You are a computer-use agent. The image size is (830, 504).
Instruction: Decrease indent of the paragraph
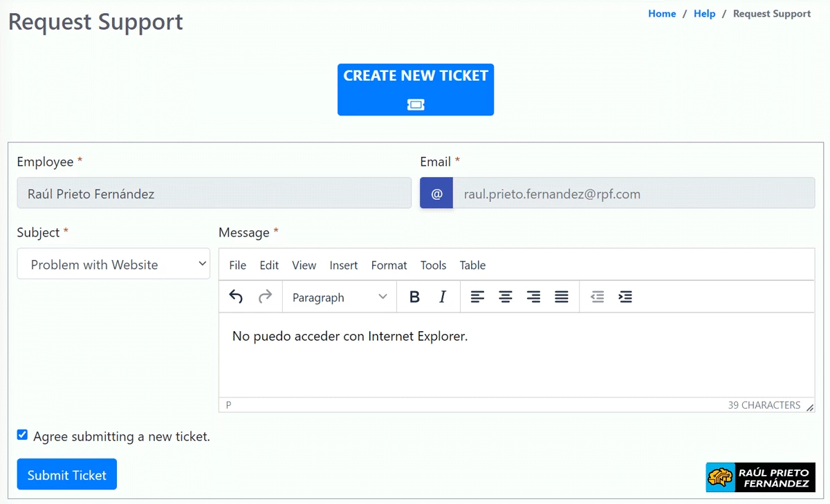tap(597, 297)
